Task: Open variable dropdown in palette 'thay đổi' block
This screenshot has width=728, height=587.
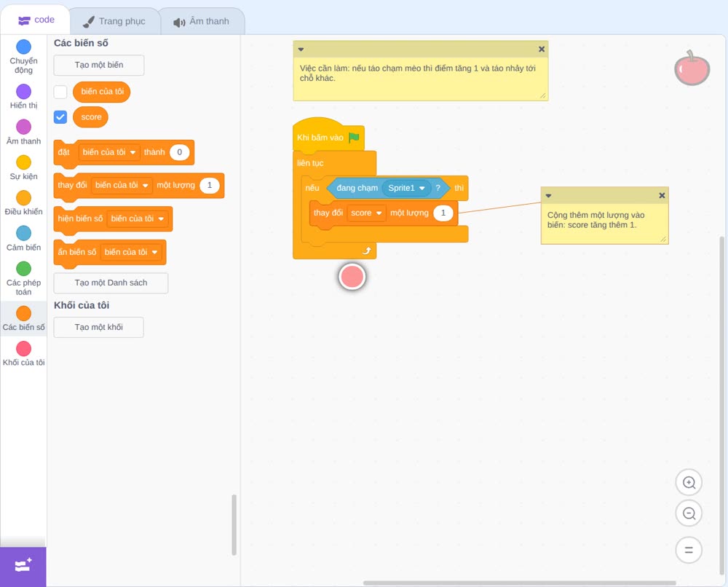Action: pos(122,185)
